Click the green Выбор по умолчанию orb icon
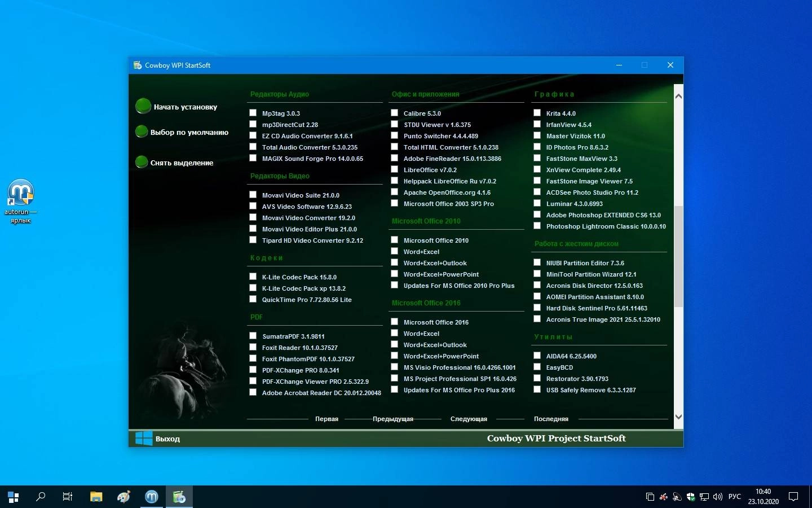 click(x=142, y=132)
